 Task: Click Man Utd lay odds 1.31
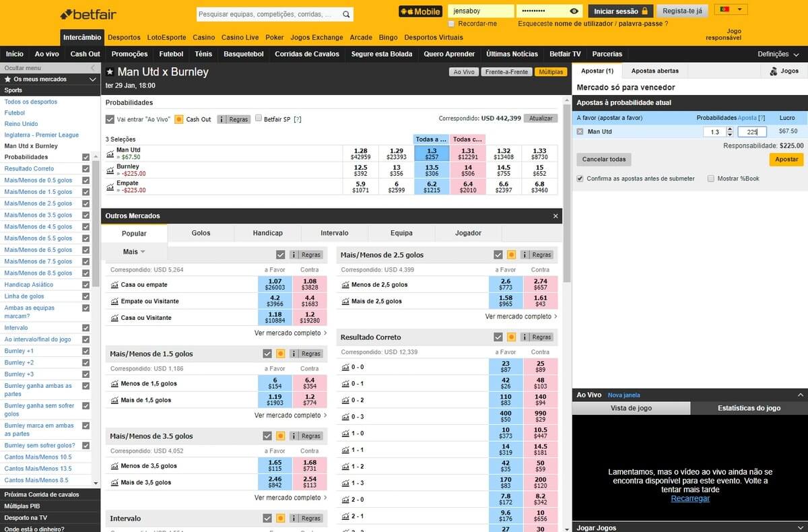coord(468,154)
